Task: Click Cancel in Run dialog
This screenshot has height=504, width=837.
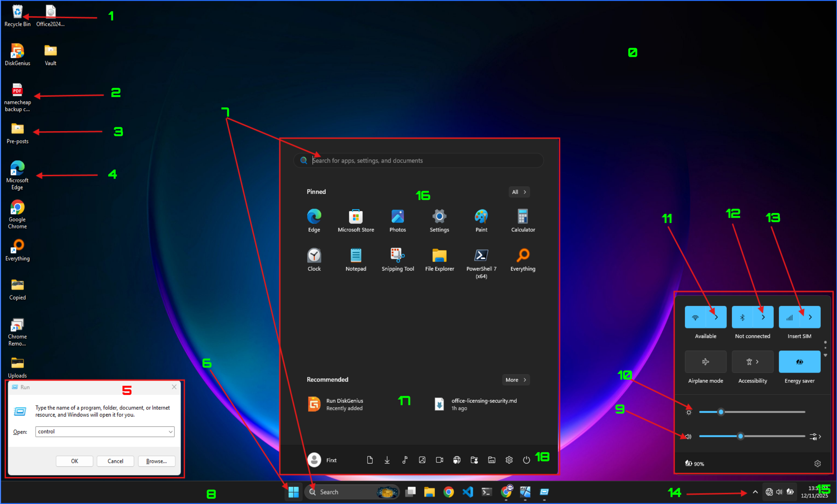Action: pos(115,461)
